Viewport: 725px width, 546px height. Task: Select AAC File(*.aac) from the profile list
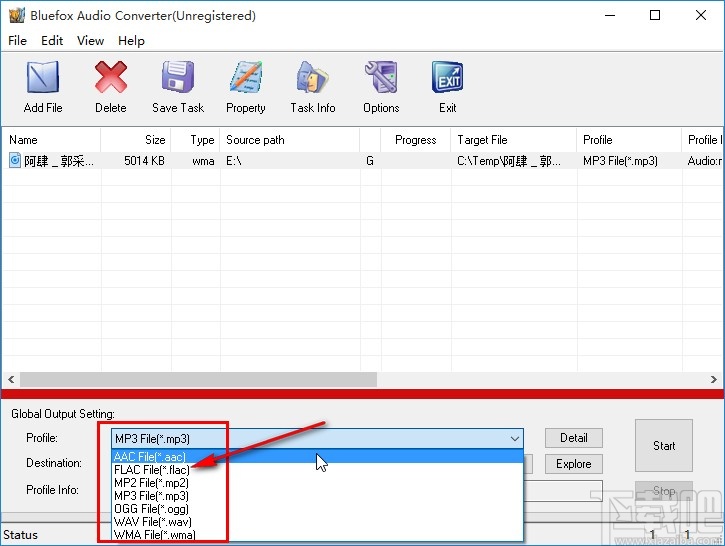(x=317, y=457)
